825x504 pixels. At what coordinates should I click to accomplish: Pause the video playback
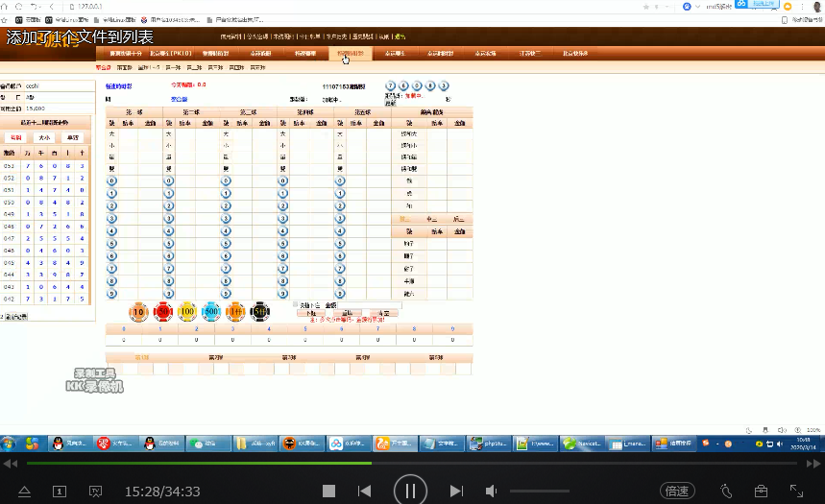tap(410, 491)
